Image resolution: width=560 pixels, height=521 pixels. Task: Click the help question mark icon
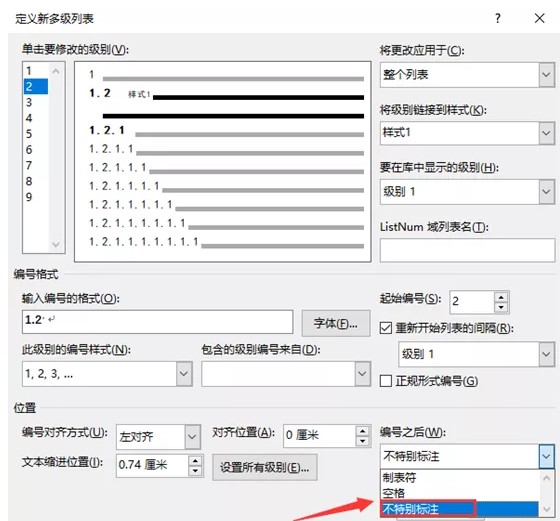498,18
